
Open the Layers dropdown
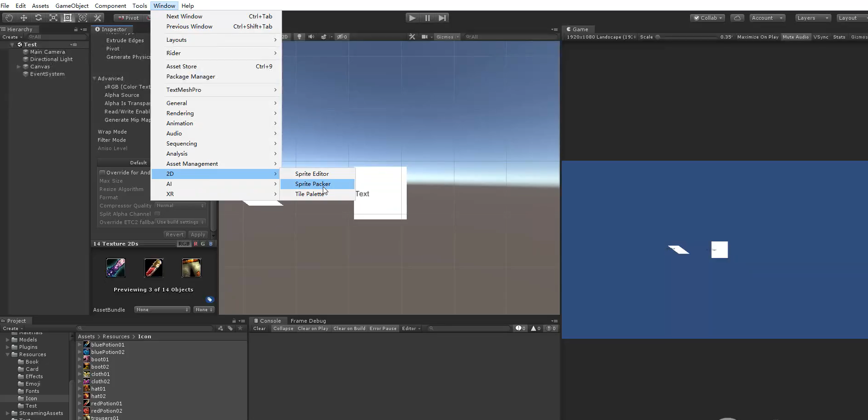[x=813, y=17]
